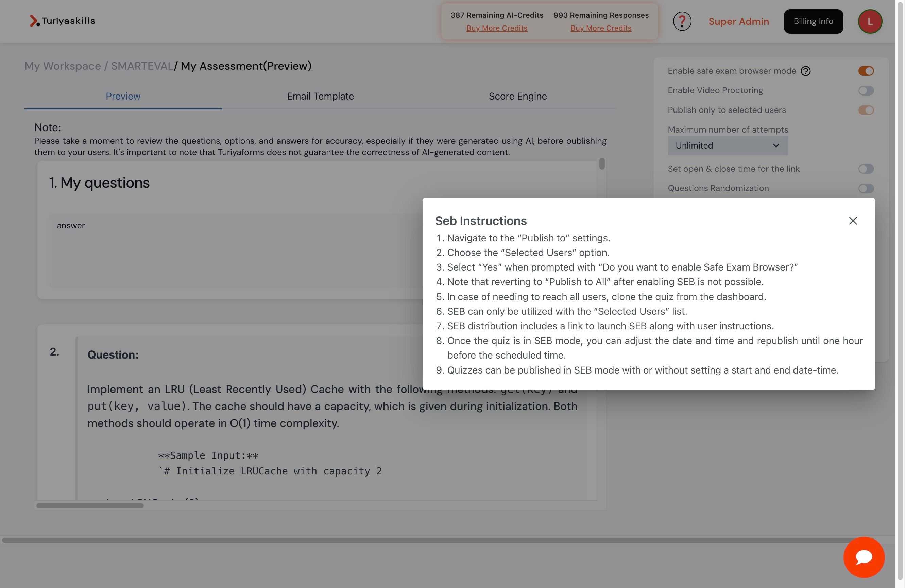Screen dimensions: 905x588
Task: Close the Seb Instructions dialog
Action: [x=853, y=221]
